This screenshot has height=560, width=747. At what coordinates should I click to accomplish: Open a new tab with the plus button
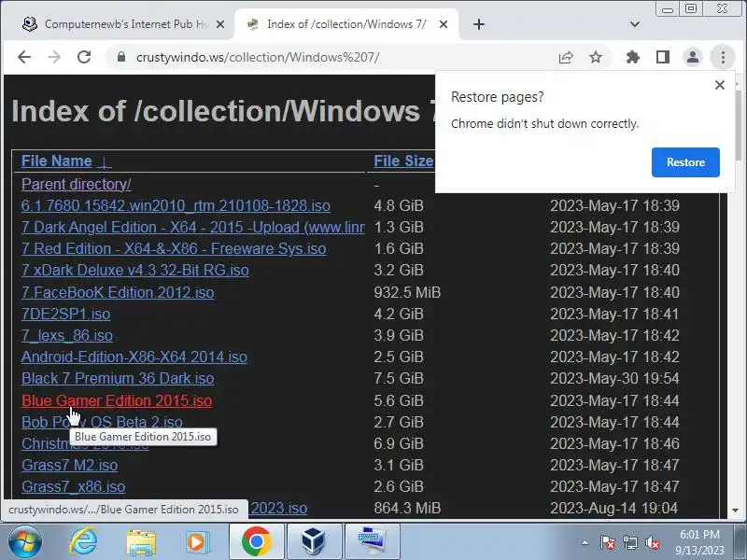(479, 24)
